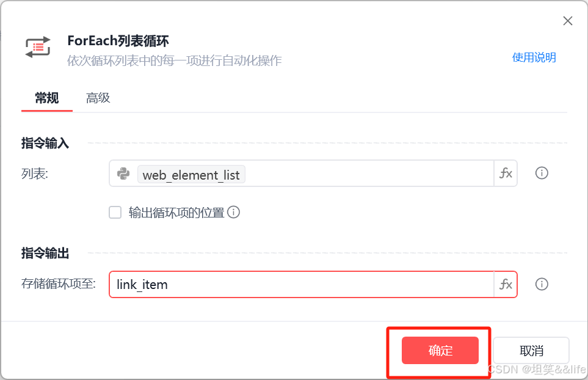Click the 指令输入 section heading
The width and height of the screenshot is (588, 380).
45,143
